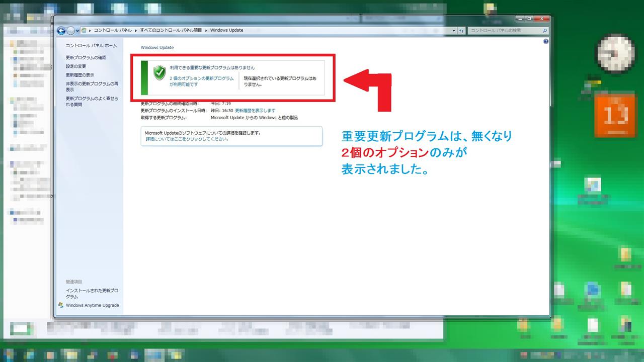The height and width of the screenshot is (362, 644).
Task: Click the desktop clock gadget
Action: coord(615,55)
